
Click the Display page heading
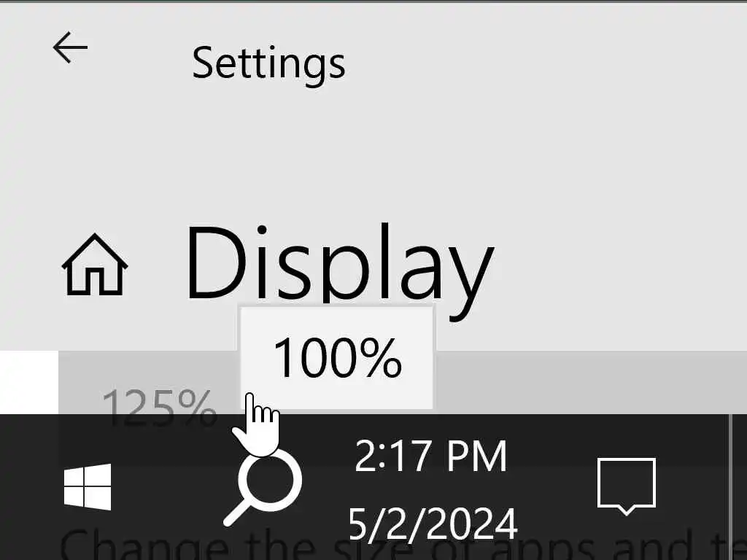pos(339,269)
